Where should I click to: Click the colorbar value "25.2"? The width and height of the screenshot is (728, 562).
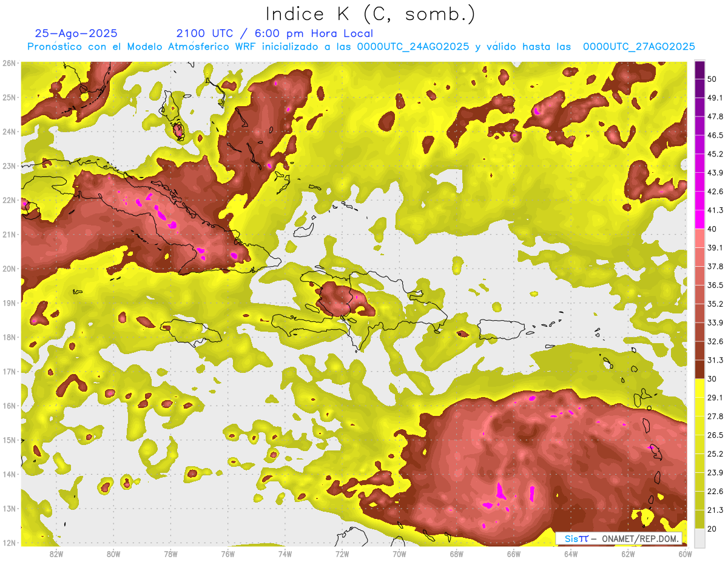[715, 454]
